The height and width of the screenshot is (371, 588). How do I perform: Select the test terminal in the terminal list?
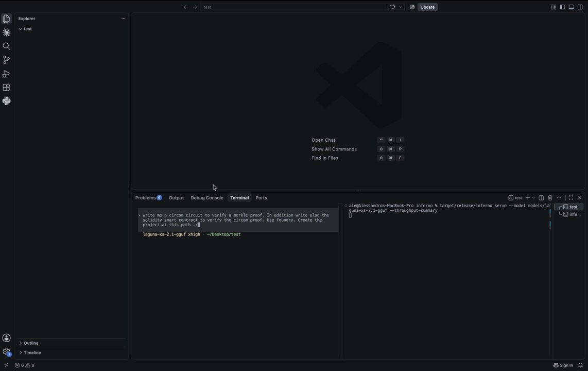click(x=569, y=207)
